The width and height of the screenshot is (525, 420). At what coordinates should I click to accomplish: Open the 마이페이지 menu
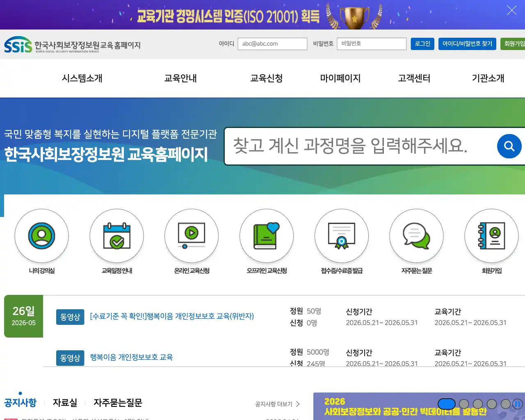(x=340, y=78)
